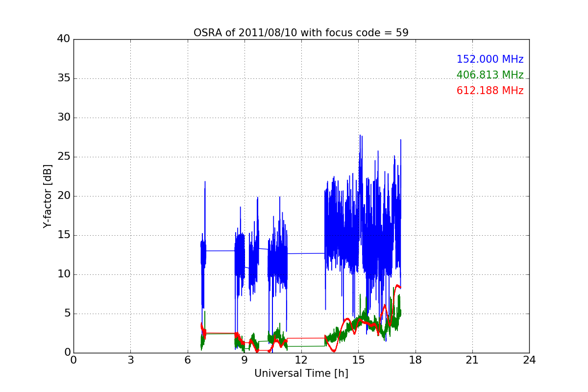Click the y-axis tick label 35
The height and width of the screenshot is (392, 588).
(64, 78)
